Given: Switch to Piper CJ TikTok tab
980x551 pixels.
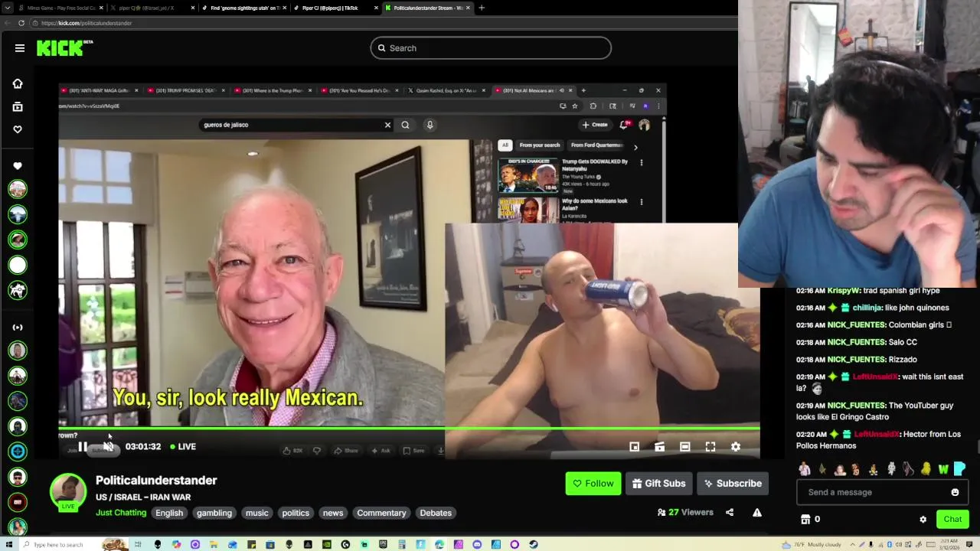Looking at the screenshot, I should pos(335,8).
